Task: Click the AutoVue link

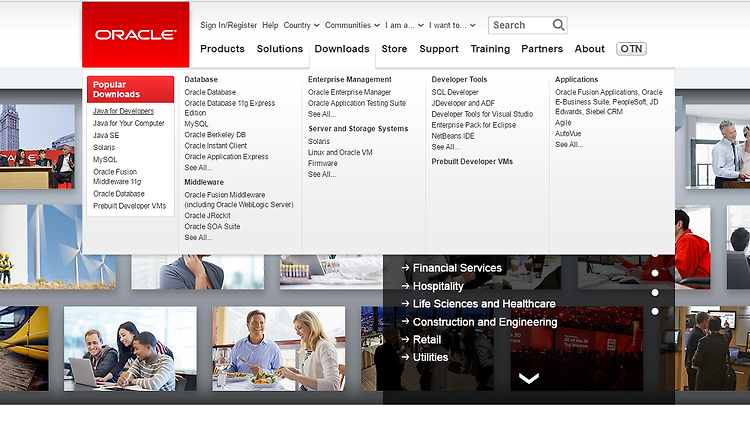Action: pos(568,134)
